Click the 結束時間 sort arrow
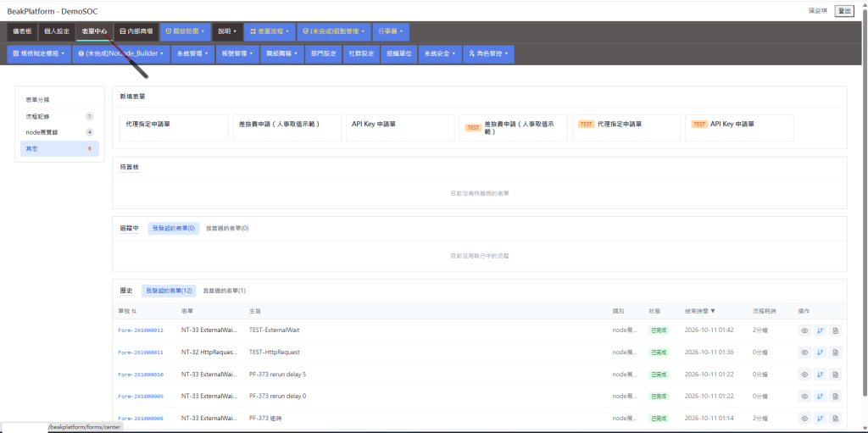The image size is (868, 433). [x=713, y=311]
